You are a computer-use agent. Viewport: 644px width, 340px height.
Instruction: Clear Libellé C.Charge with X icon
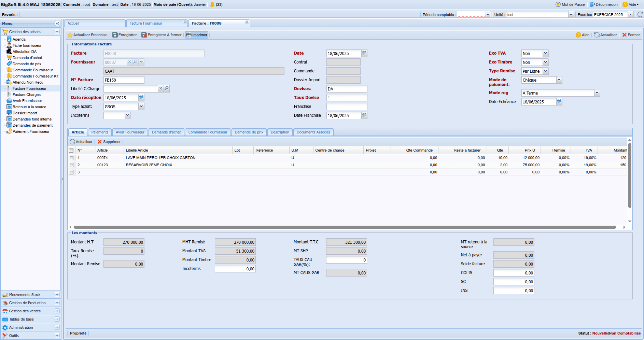click(160, 88)
